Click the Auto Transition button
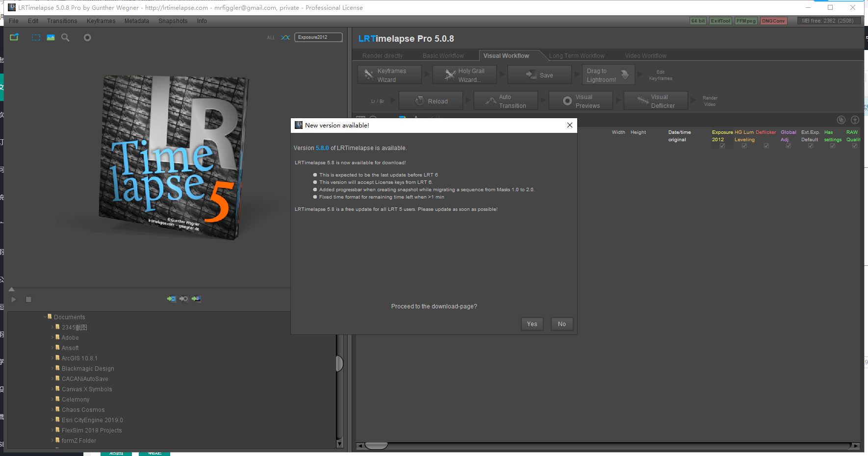This screenshot has height=456, width=868. click(x=506, y=101)
